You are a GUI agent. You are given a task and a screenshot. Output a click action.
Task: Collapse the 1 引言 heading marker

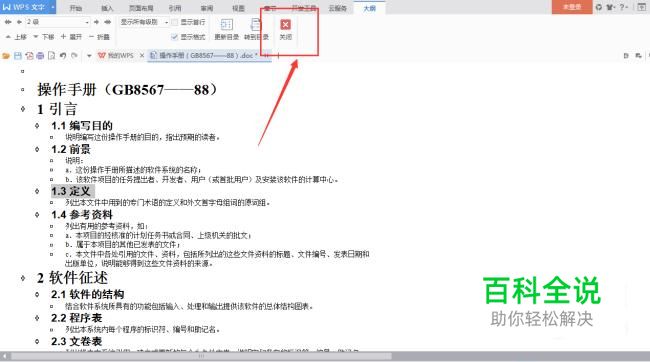(x=23, y=109)
